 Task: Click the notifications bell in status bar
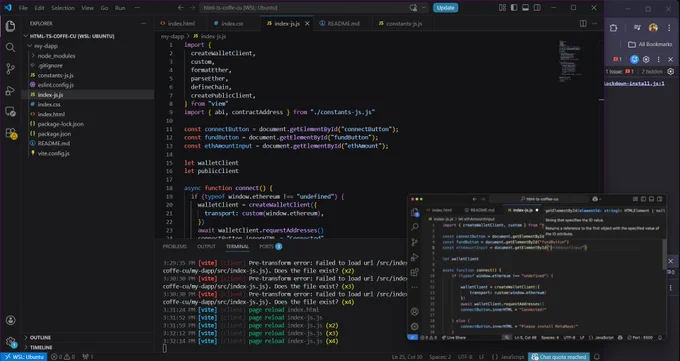[597, 357]
